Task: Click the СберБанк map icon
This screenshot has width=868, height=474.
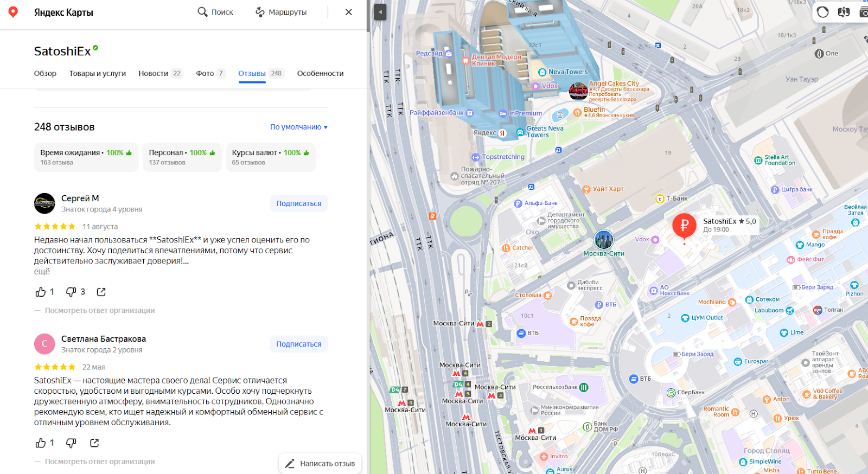Action: coord(671,393)
